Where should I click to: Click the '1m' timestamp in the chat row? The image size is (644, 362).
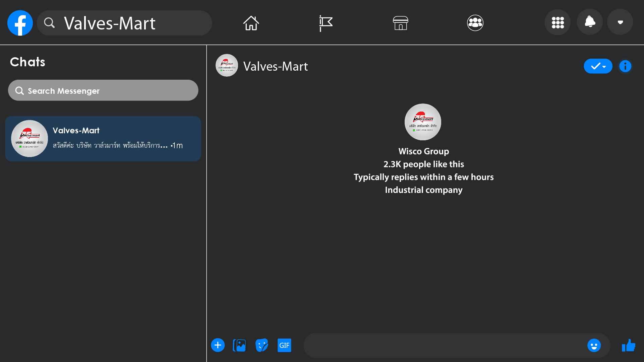point(178,145)
